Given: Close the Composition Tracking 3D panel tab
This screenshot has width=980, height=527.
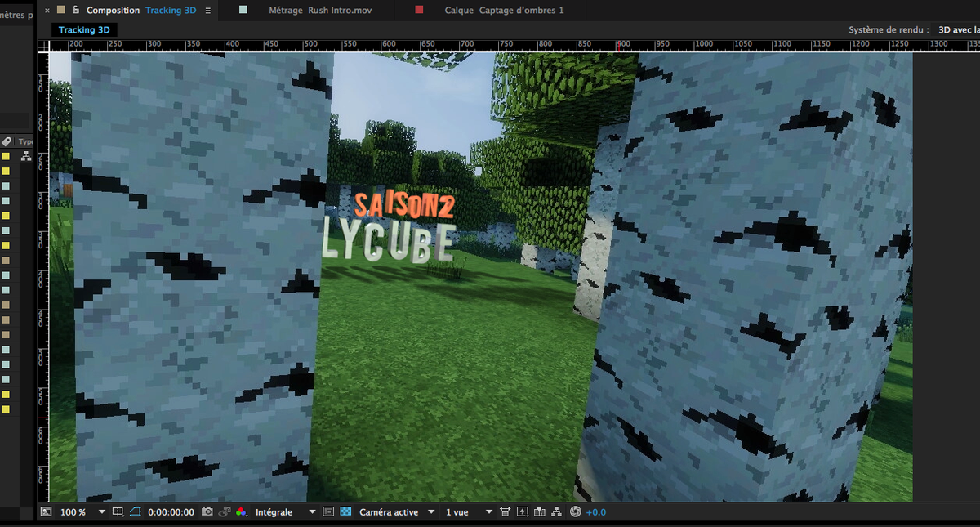Looking at the screenshot, I should click(47, 10).
